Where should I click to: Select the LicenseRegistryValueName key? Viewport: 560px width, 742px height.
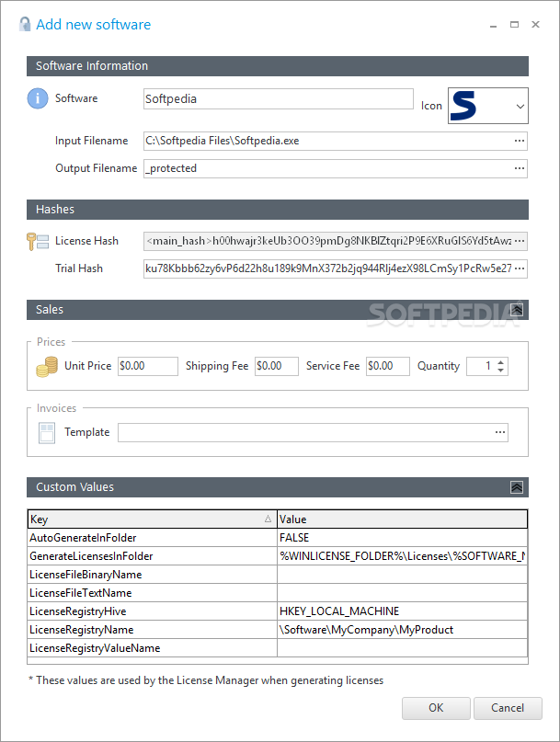152,648
